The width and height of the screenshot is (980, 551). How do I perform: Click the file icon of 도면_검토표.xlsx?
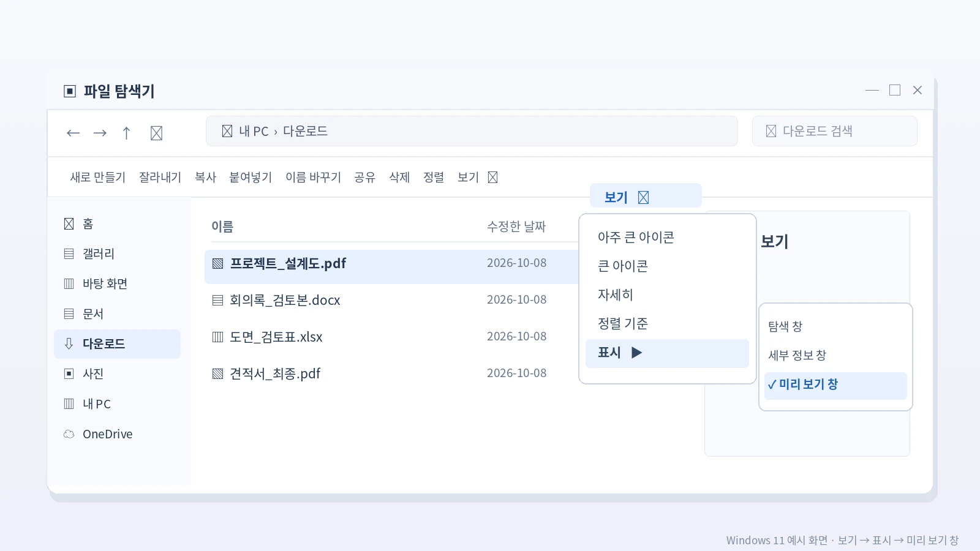pyautogui.click(x=217, y=337)
